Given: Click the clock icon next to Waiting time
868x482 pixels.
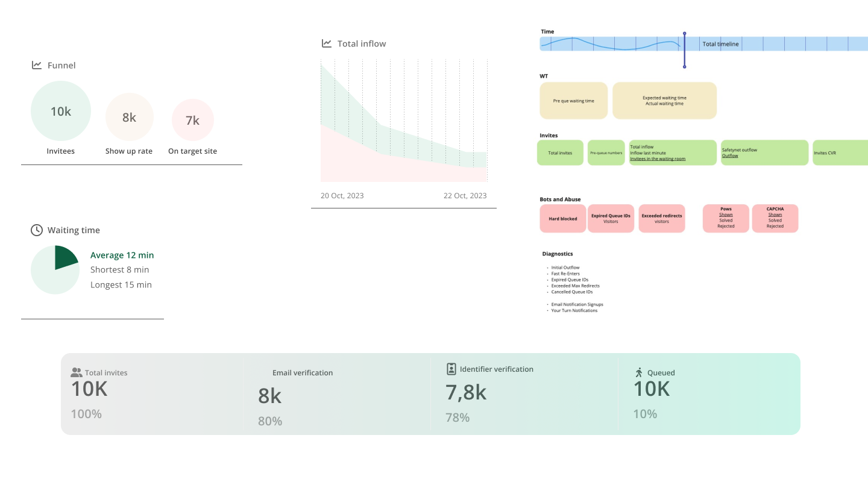Looking at the screenshot, I should pyautogui.click(x=36, y=230).
